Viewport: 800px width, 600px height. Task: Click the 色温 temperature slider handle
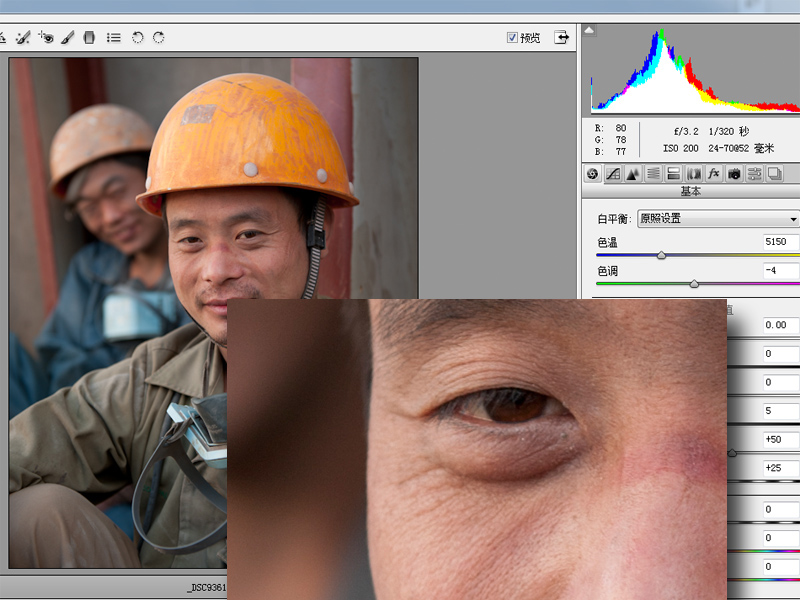tap(661, 255)
